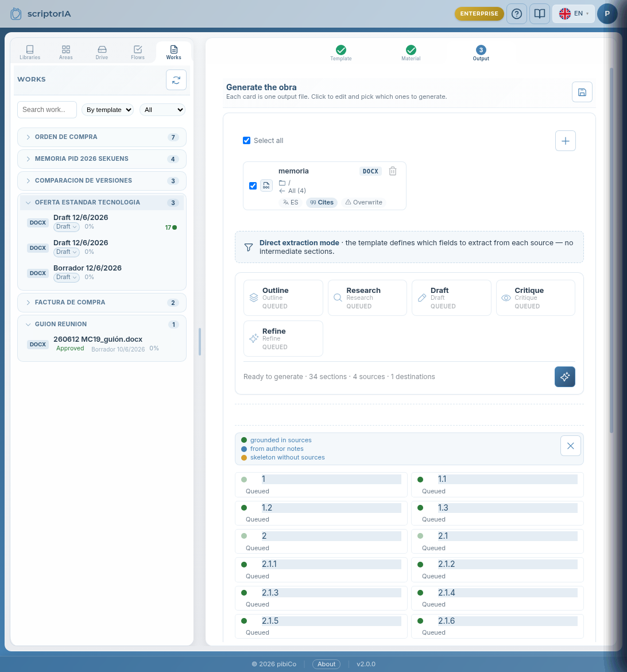627x672 pixels.
Task: Click the filter icon in extraction banner
Action: point(249,248)
